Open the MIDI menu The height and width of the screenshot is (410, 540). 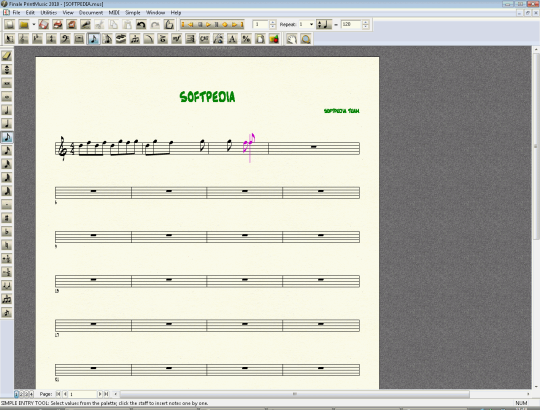(114, 13)
